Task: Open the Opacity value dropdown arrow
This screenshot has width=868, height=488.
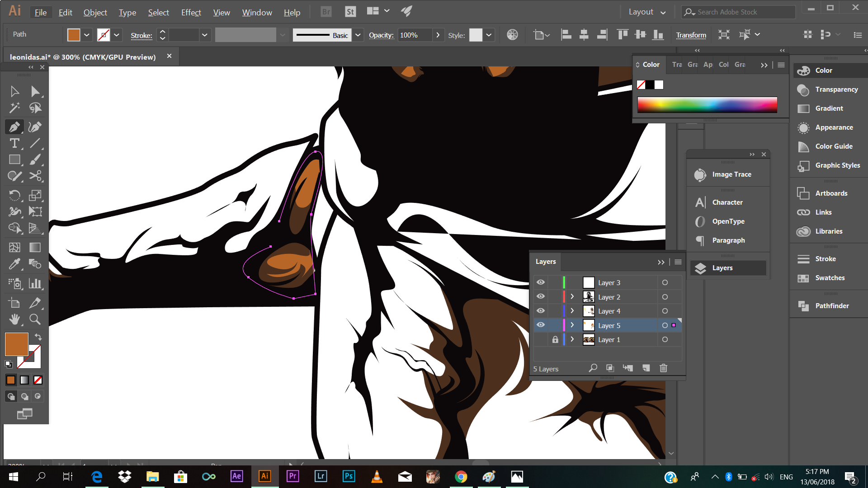Action: coord(438,35)
